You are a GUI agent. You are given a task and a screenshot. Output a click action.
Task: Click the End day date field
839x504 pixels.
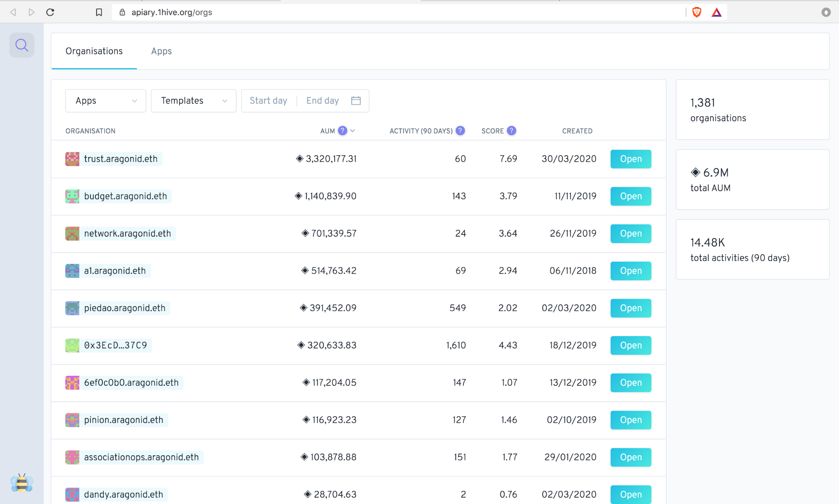322,101
